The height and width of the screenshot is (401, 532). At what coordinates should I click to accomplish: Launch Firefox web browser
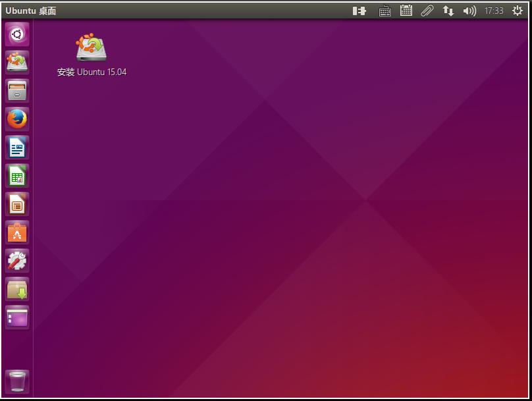pos(17,119)
